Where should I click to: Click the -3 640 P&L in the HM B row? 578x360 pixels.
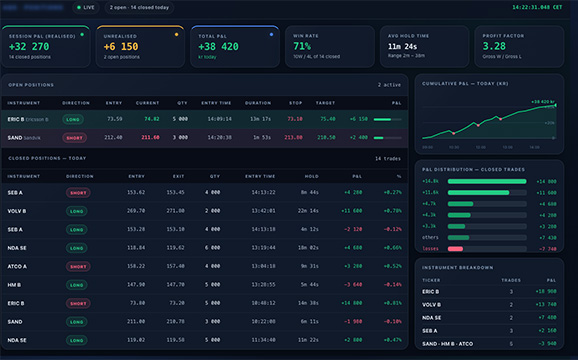(x=353, y=284)
